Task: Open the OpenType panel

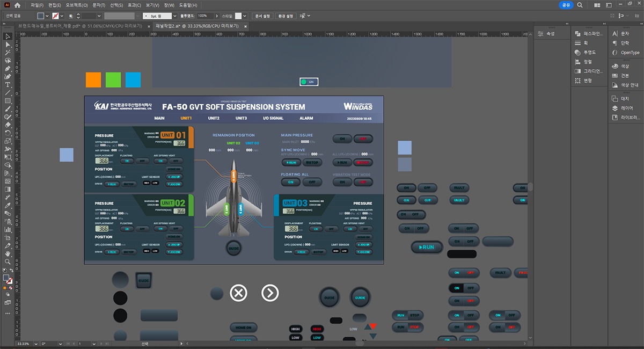Action: [626, 53]
